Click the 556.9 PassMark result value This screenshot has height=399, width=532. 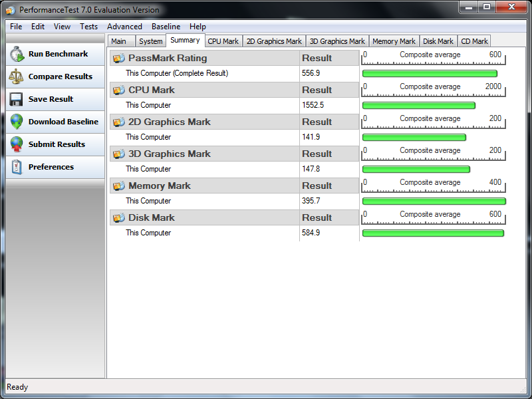point(311,73)
